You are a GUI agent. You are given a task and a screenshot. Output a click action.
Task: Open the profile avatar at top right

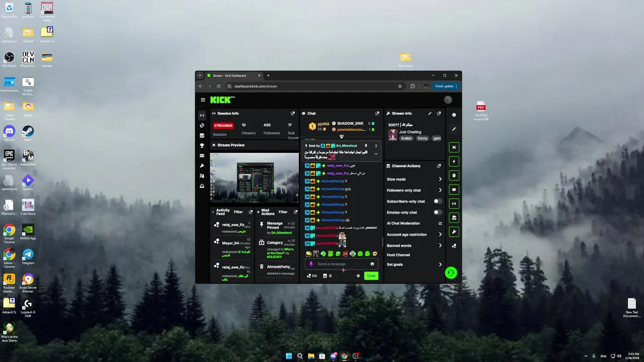[x=448, y=100]
